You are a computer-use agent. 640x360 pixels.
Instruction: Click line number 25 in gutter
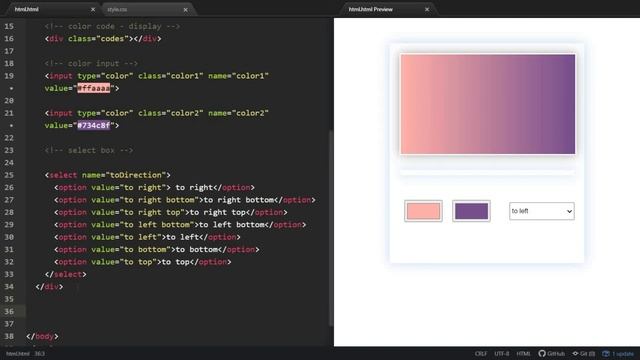pyautogui.click(x=9, y=175)
